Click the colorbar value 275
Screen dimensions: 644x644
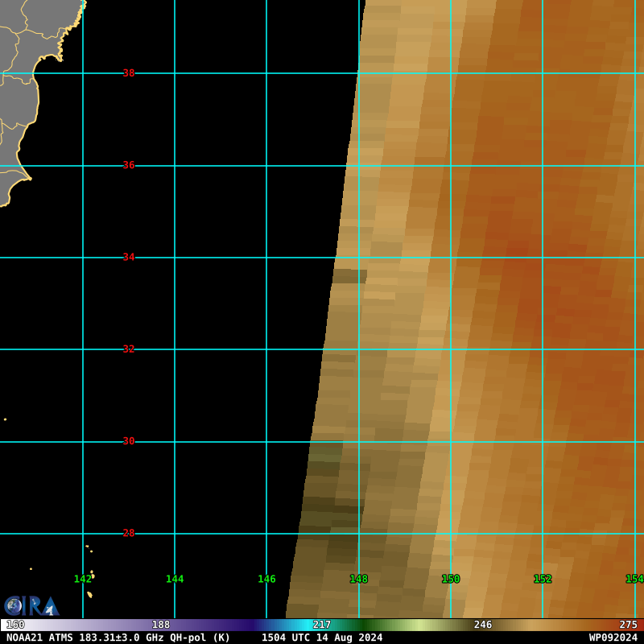[628, 625]
